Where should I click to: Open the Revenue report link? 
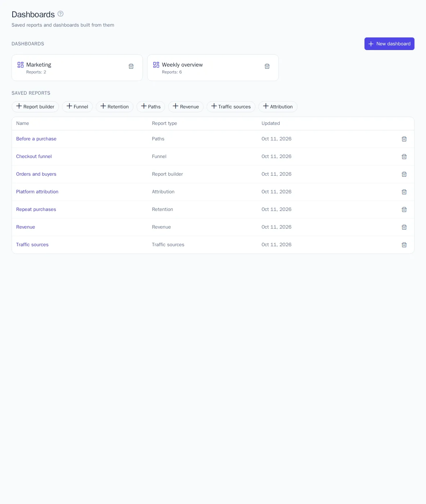click(26, 227)
